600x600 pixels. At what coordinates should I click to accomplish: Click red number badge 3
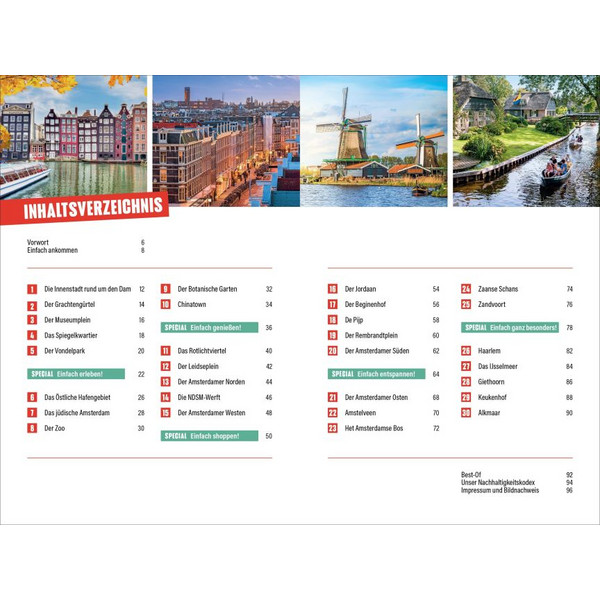(32, 320)
